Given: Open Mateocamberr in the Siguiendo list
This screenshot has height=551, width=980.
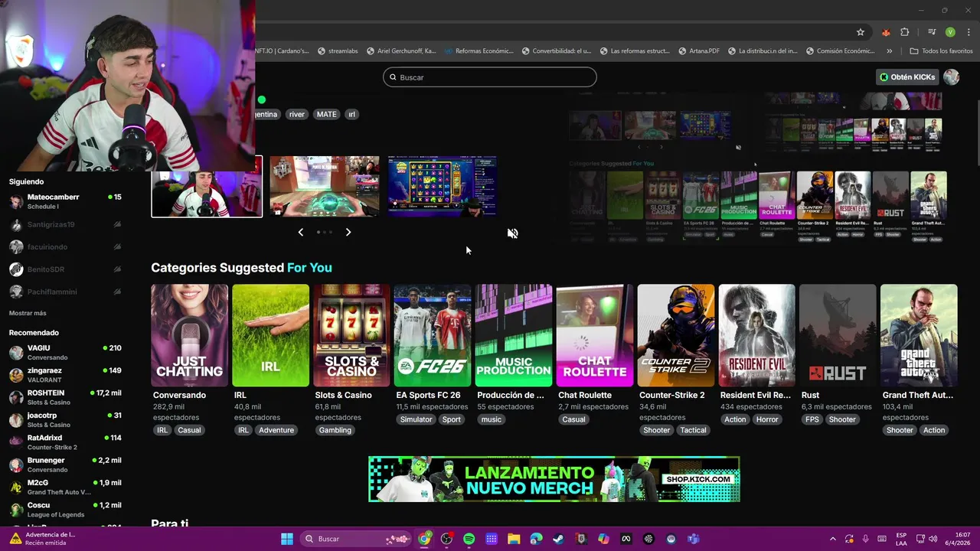Looking at the screenshot, I should pos(65,201).
